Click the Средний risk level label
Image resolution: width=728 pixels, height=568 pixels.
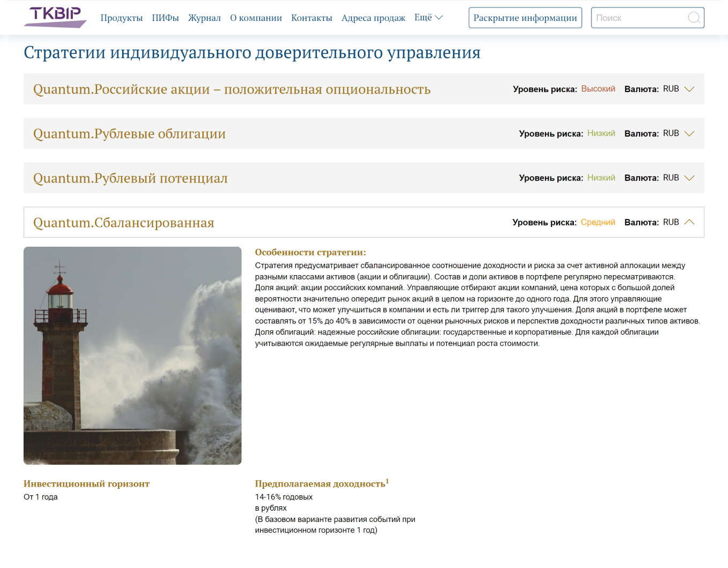[x=598, y=222]
